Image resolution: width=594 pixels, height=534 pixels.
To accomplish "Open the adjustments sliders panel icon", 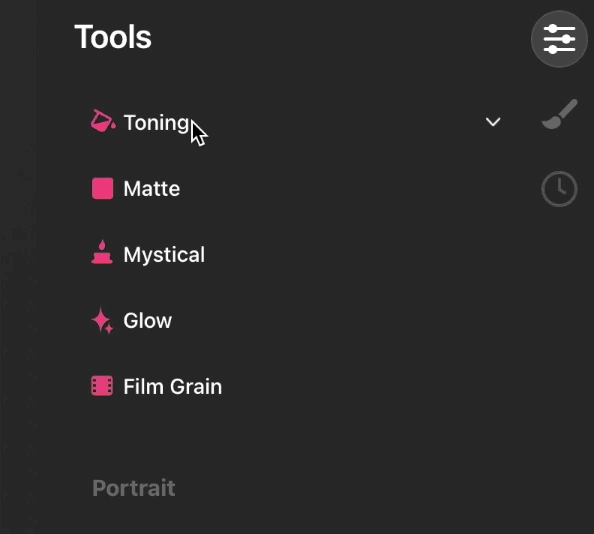I will [x=559, y=39].
